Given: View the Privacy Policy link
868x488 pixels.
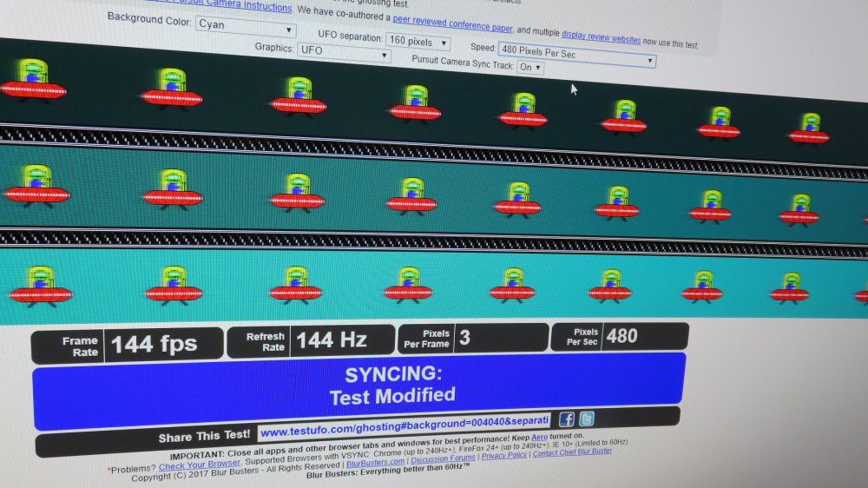Looking at the screenshot, I should (x=504, y=455).
